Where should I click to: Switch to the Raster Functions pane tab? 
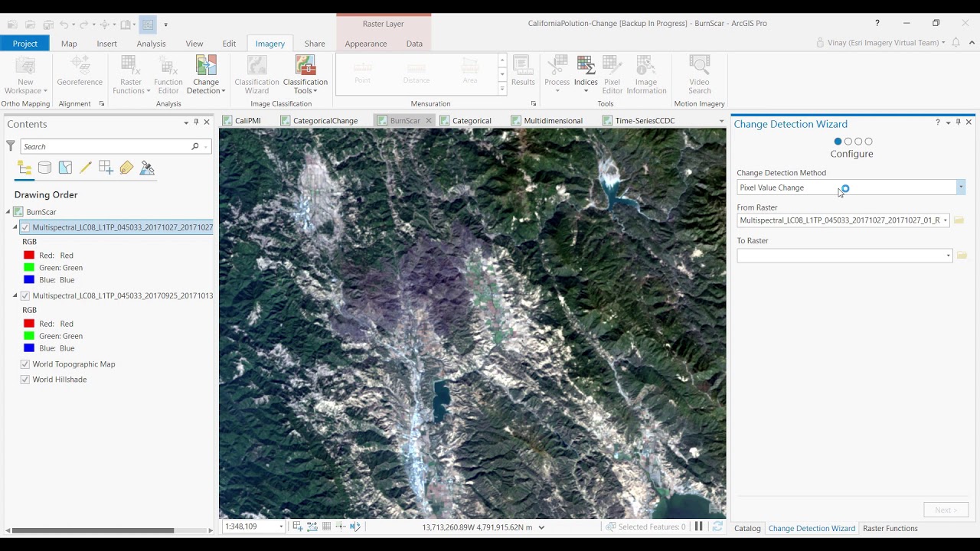pos(890,528)
